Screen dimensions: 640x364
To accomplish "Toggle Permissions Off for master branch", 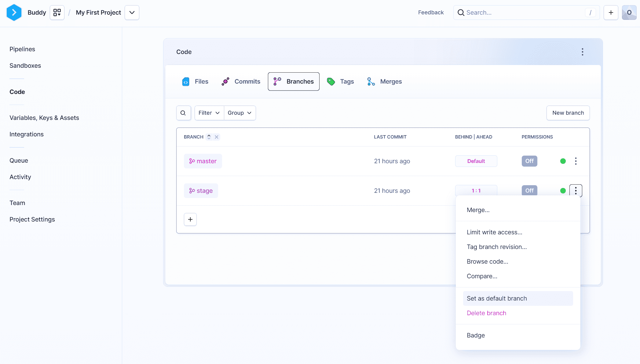I will (x=529, y=161).
